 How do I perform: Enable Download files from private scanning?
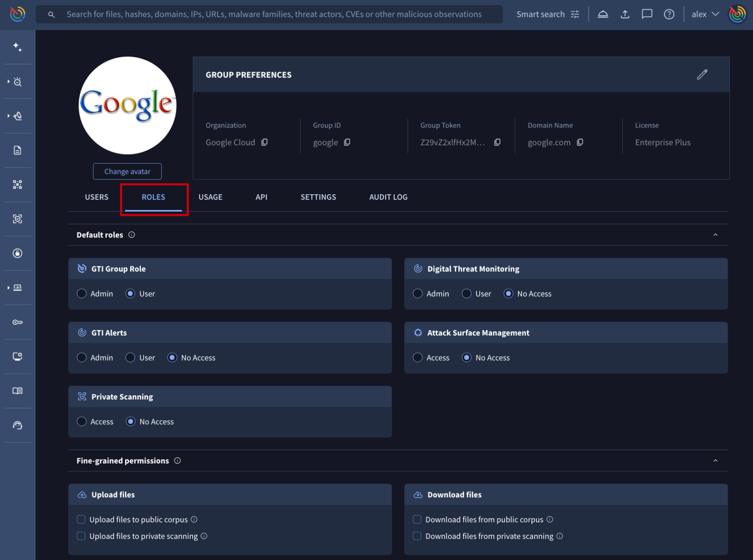point(417,536)
